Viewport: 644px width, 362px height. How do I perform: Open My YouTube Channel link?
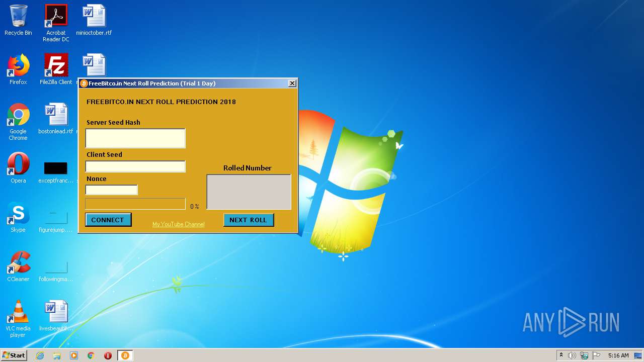click(x=178, y=224)
